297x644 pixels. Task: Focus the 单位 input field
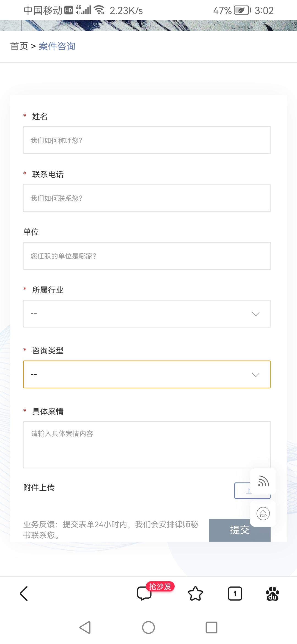147,256
